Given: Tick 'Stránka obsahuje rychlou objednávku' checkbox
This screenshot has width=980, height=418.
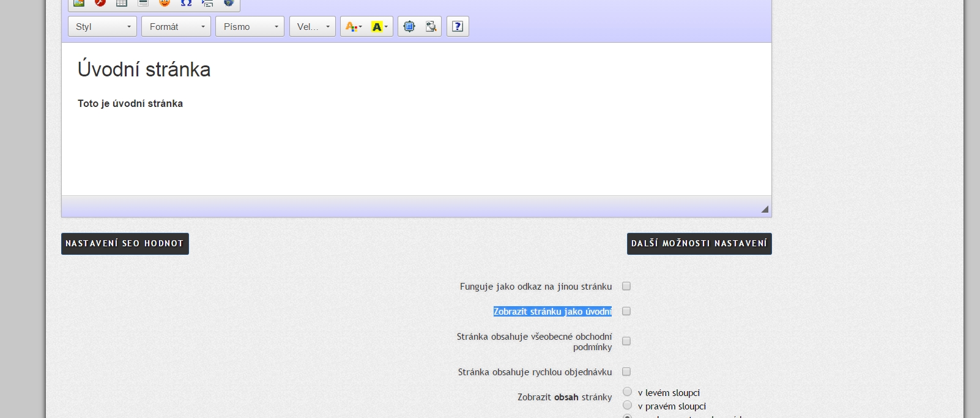Looking at the screenshot, I should pyautogui.click(x=626, y=372).
